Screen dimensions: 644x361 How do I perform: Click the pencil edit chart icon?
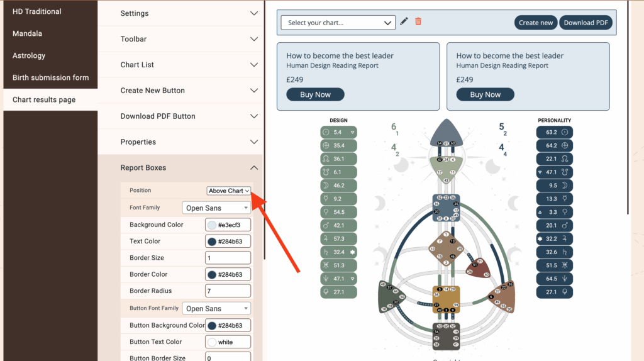coord(404,22)
